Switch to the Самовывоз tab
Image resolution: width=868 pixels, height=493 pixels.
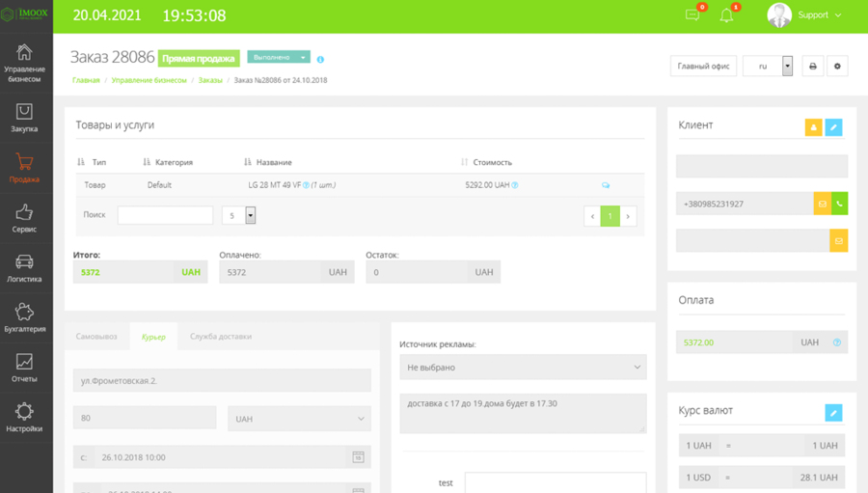coord(96,337)
